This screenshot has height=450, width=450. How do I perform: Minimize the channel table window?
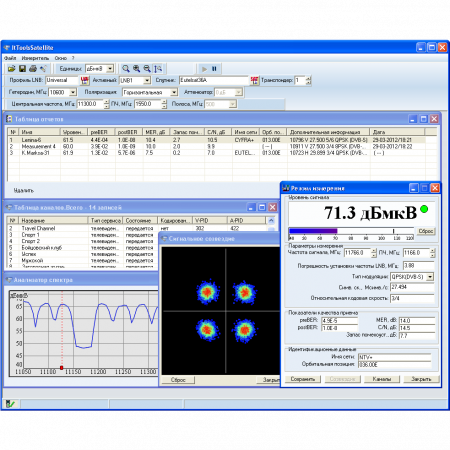(252, 207)
